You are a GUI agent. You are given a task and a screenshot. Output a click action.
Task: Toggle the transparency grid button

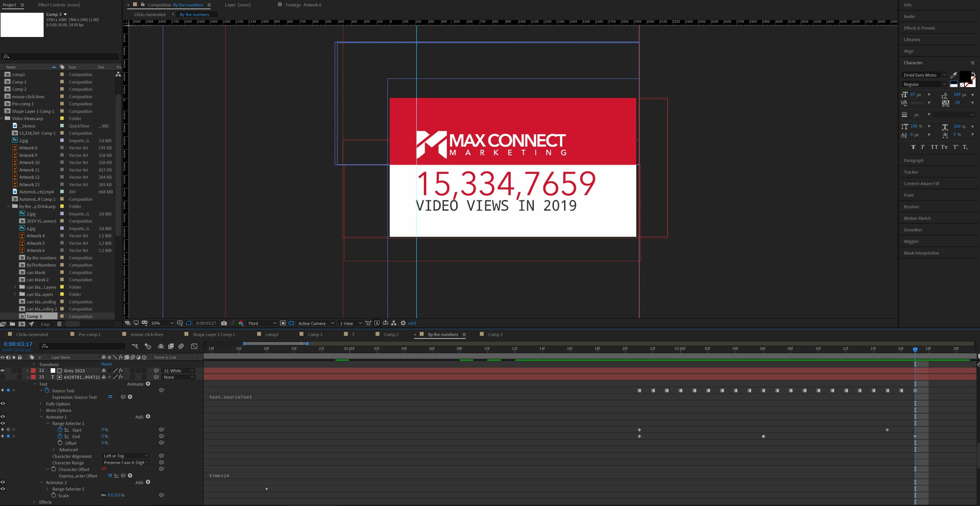coord(291,323)
